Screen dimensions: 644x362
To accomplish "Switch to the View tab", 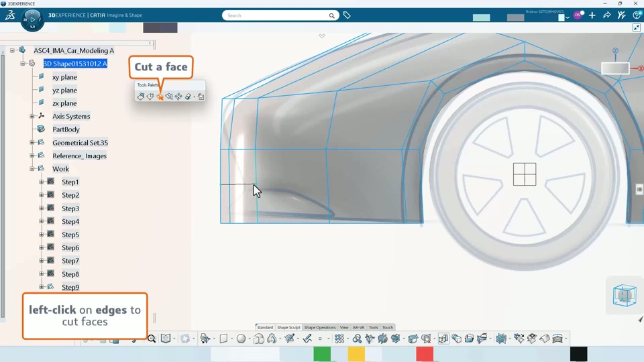I will (x=344, y=328).
